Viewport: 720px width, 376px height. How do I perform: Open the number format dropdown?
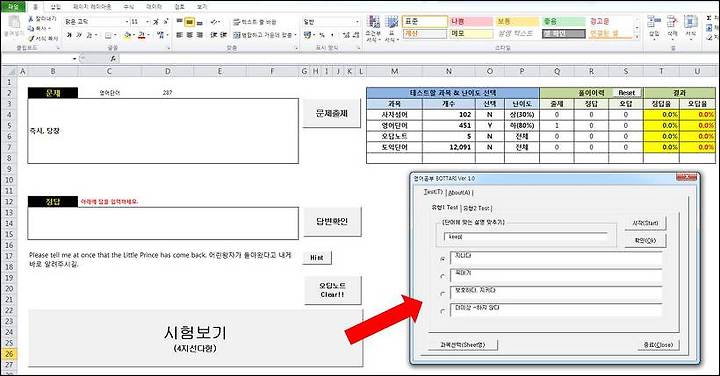coord(357,22)
